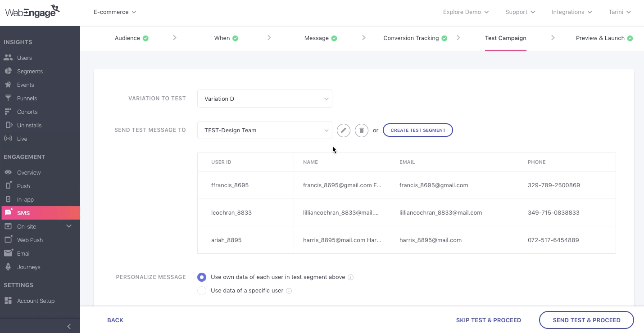Open SMS channel icon
Viewport: 644px width, 333px height.
(x=8, y=212)
